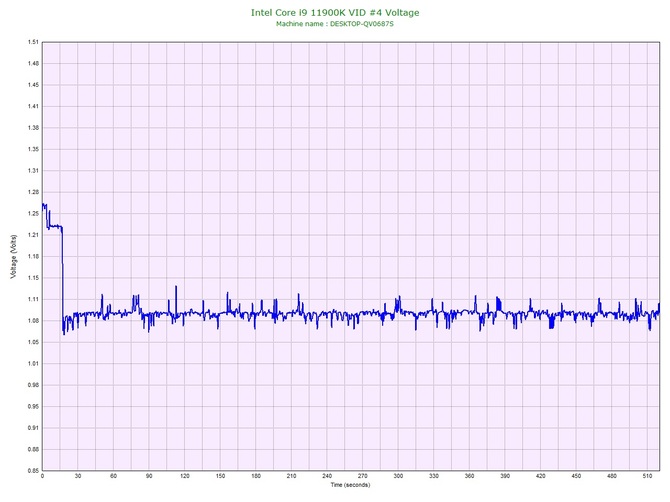Click the 360 seconds x-axis tick label
Viewport: 670px width, 502px height.
point(469,476)
